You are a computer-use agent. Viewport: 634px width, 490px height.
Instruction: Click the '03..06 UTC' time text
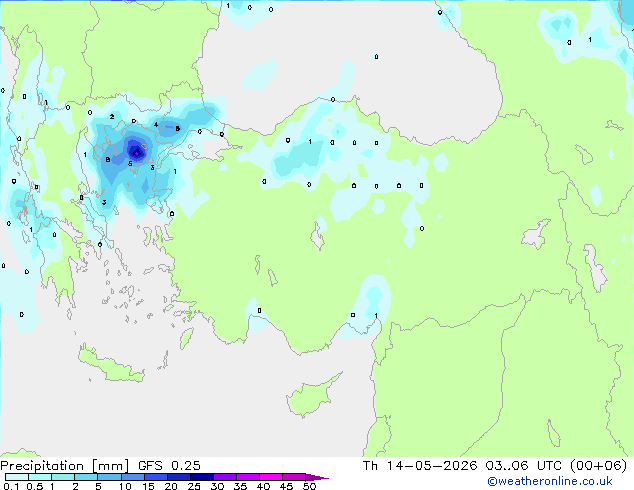pos(523,466)
